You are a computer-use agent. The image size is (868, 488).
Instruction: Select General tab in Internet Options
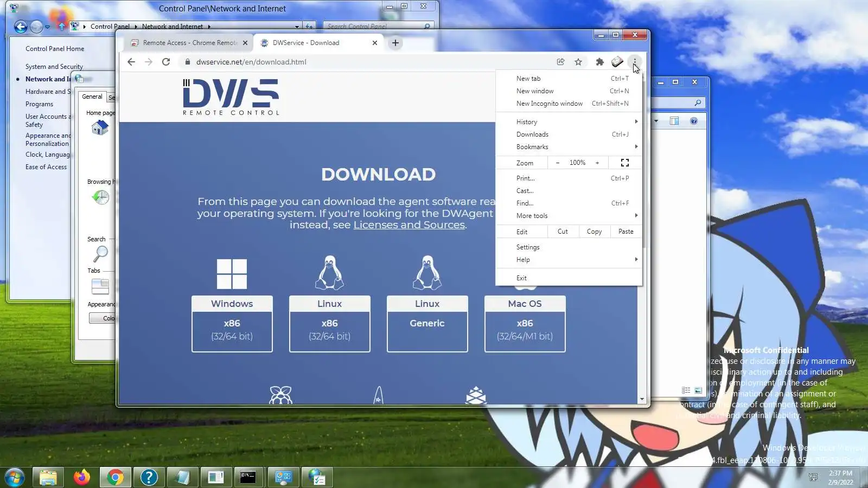tap(92, 97)
